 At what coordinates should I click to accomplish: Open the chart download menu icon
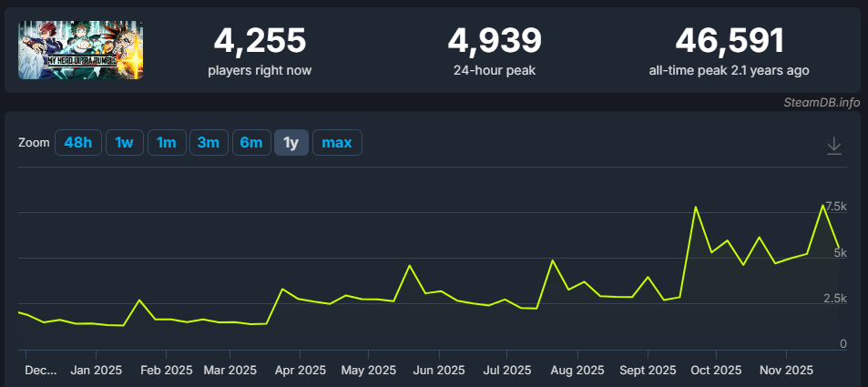pos(833,146)
